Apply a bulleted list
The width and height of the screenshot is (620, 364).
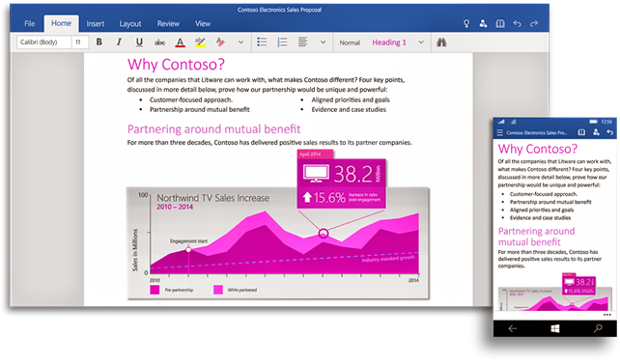click(262, 42)
